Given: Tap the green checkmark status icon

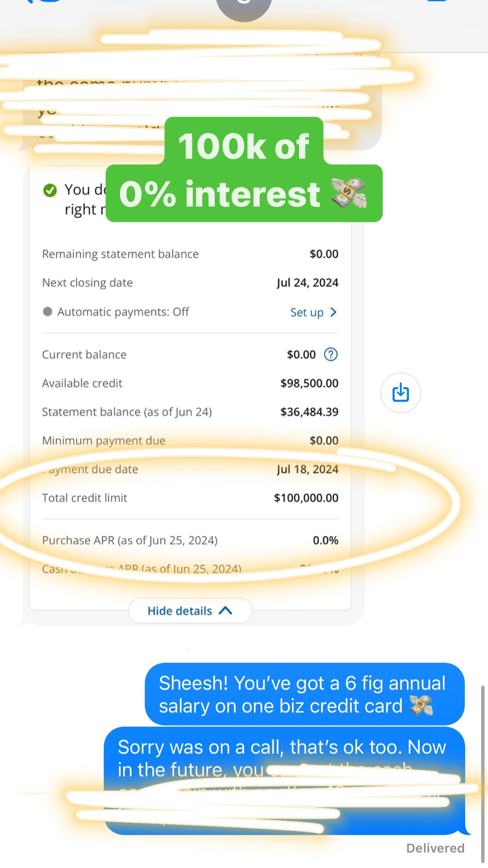Looking at the screenshot, I should point(50,190).
